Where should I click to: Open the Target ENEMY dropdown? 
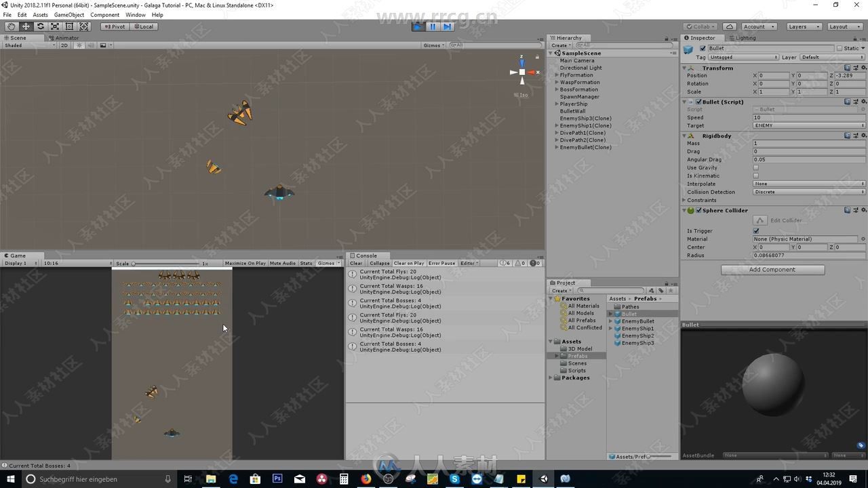[x=809, y=125]
